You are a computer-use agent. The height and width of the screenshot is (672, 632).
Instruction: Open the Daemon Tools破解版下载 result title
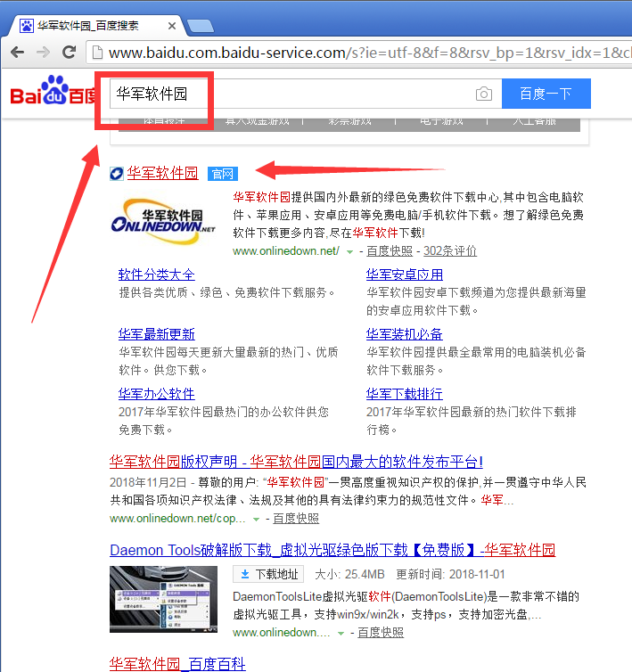332,550
